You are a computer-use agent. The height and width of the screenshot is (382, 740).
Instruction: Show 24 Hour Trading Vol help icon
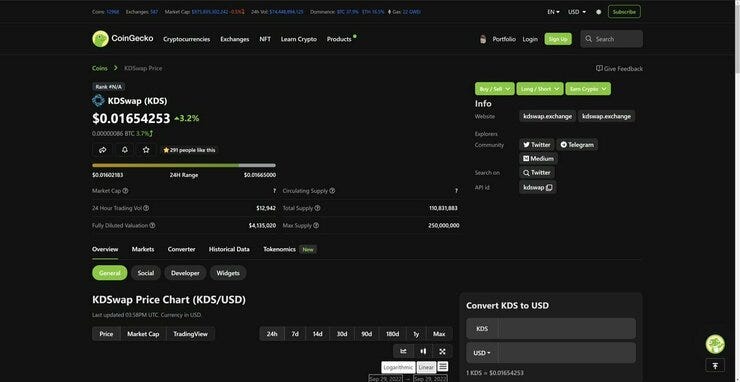[146, 208]
